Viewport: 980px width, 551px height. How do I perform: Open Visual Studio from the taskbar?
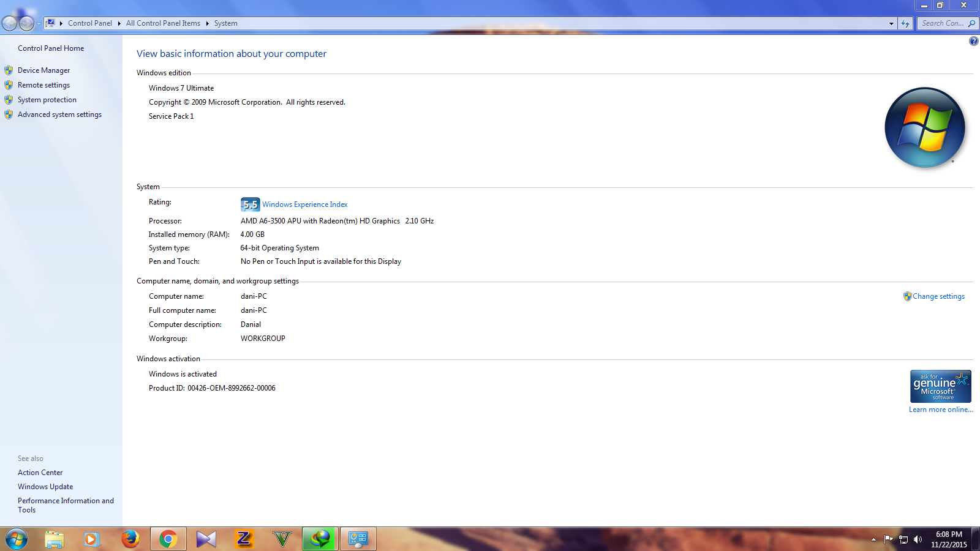(206, 539)
